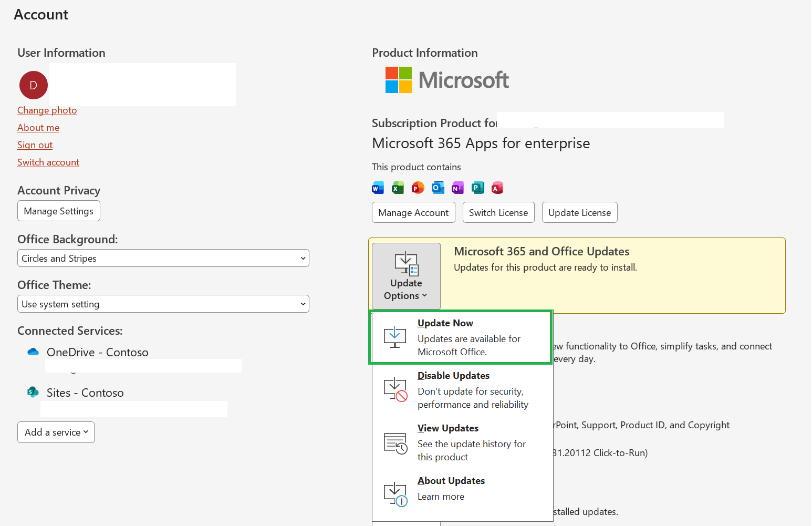Click the OneDrive - Contoso service entry
This screenshot has height=526, width=812.
98,352
